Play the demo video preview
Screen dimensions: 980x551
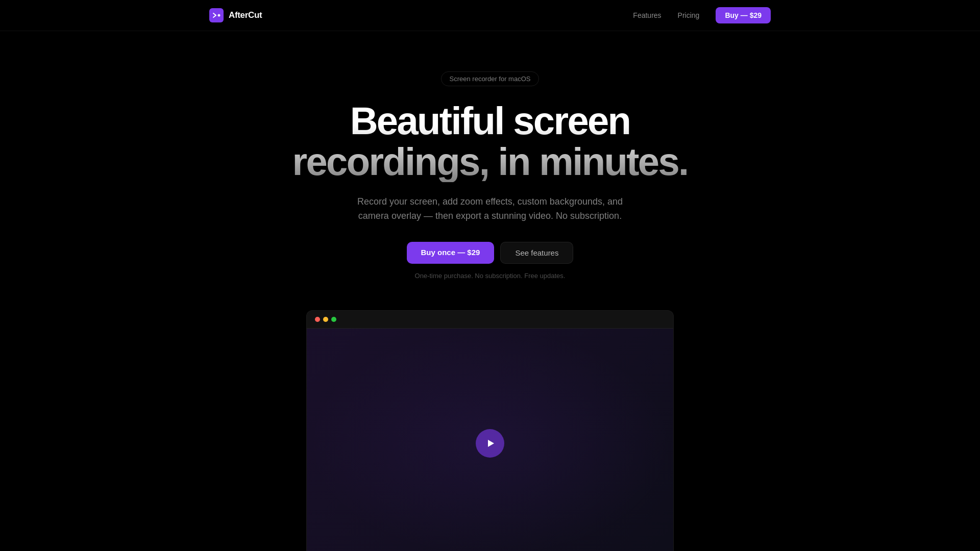click(490, 443)
